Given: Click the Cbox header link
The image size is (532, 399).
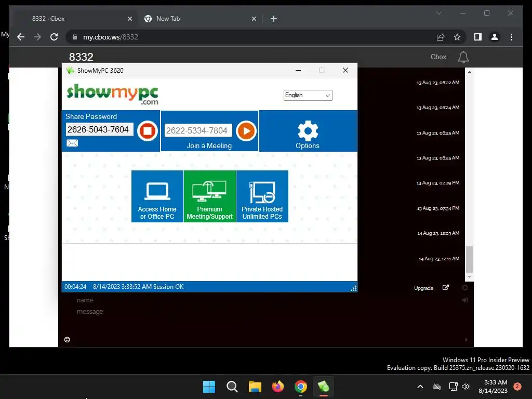Looking at the screenshot, I should (x=438, y=57).
